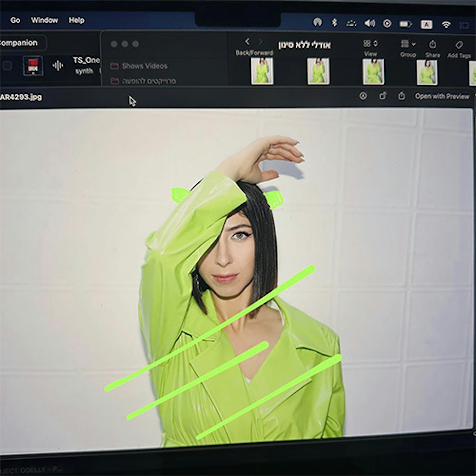
Task: Click the Finder Back arrow
Action: pyautogui.click(x=247, y=42)
